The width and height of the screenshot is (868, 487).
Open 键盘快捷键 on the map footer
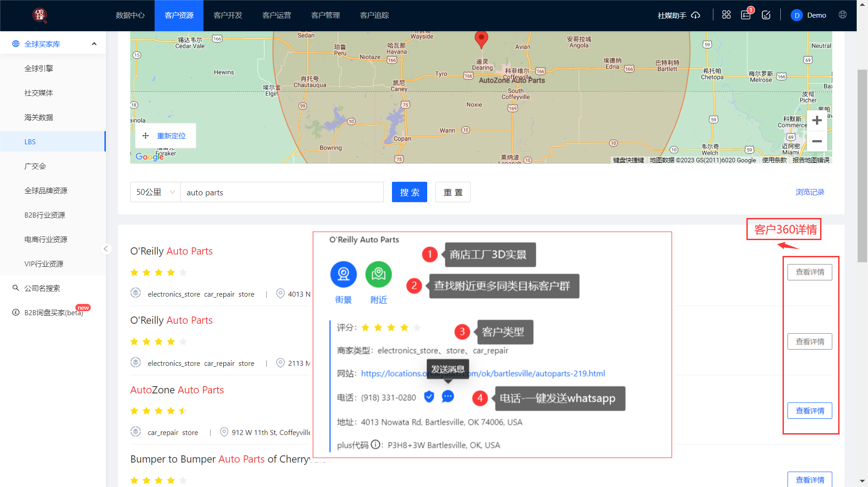click(x=628, y=160)
